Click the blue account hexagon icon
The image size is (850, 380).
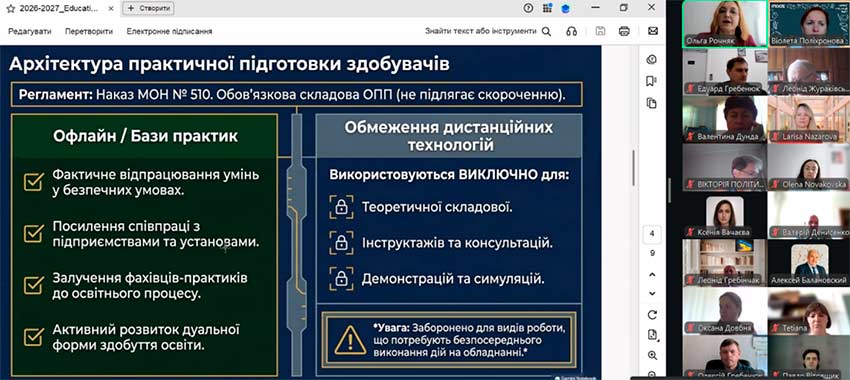(565, 8)
